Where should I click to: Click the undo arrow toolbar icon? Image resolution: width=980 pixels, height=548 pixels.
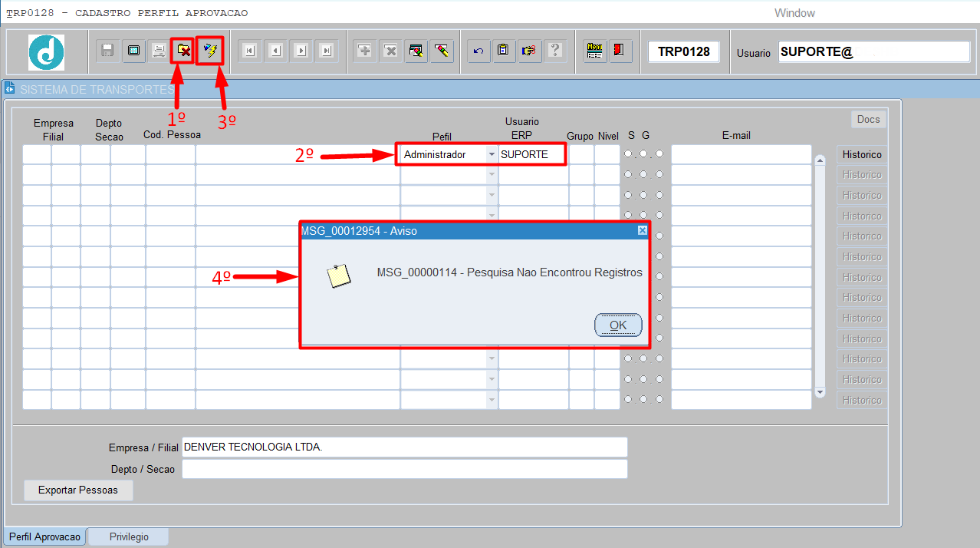(478, 51)
